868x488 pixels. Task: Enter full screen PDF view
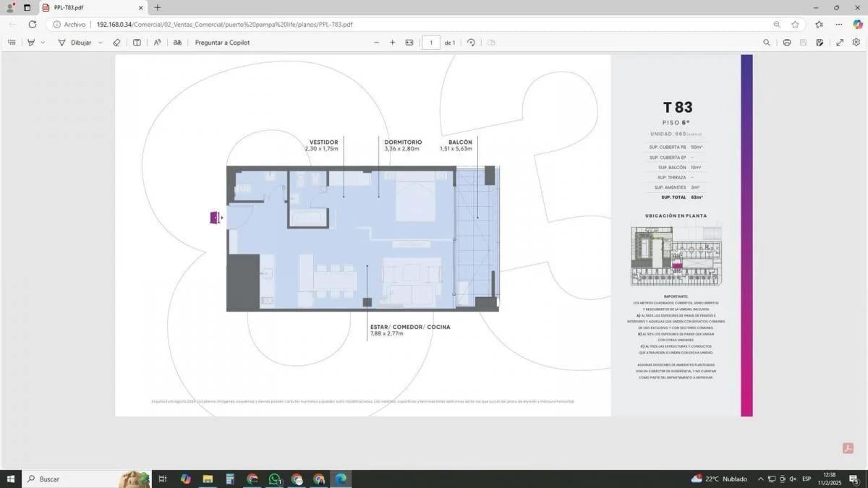click(x=840, y=43)
